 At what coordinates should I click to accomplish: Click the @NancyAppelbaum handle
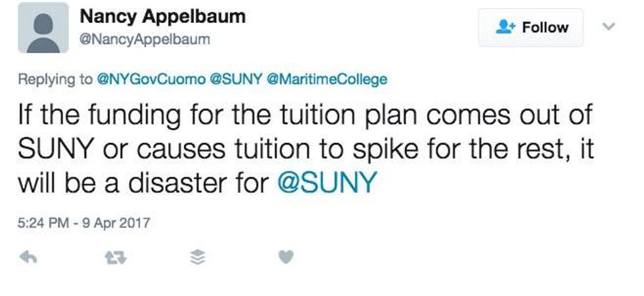pyautogui.click(x=145, y=39)
